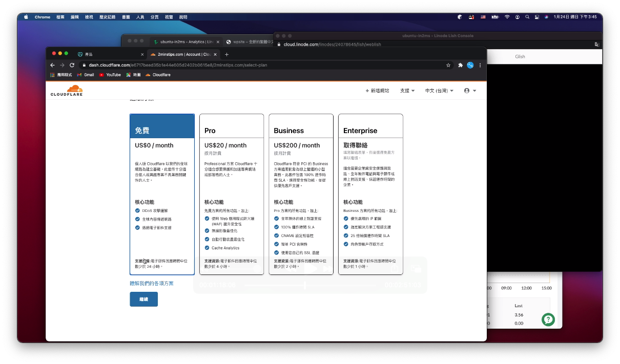Open Spotlight search in the menu bar
The height and width of the screenshot is (364, 620).
pyautogui.click(x=527, y=17)
